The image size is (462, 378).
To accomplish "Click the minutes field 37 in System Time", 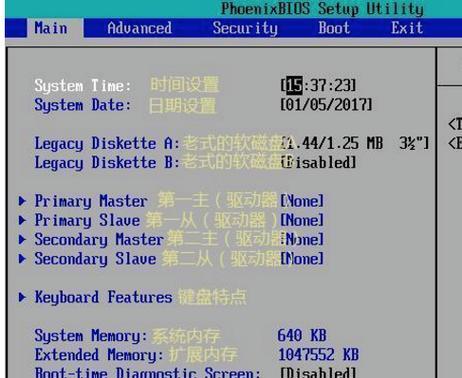I will point(318,85).
